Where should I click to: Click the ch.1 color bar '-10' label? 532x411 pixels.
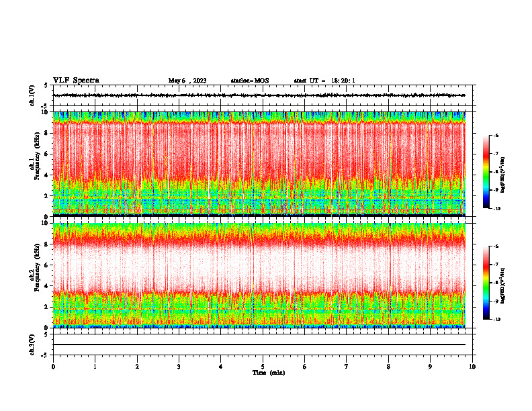tap(496, 208)
